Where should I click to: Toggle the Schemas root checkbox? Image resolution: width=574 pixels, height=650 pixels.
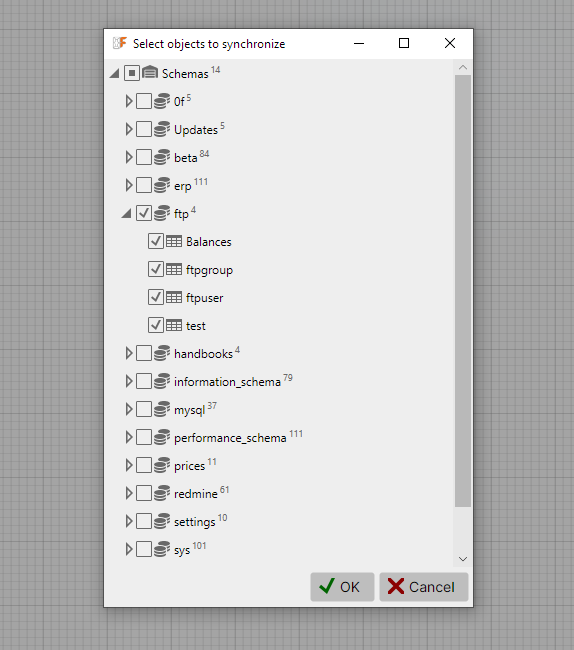click(x=132, y=73)
